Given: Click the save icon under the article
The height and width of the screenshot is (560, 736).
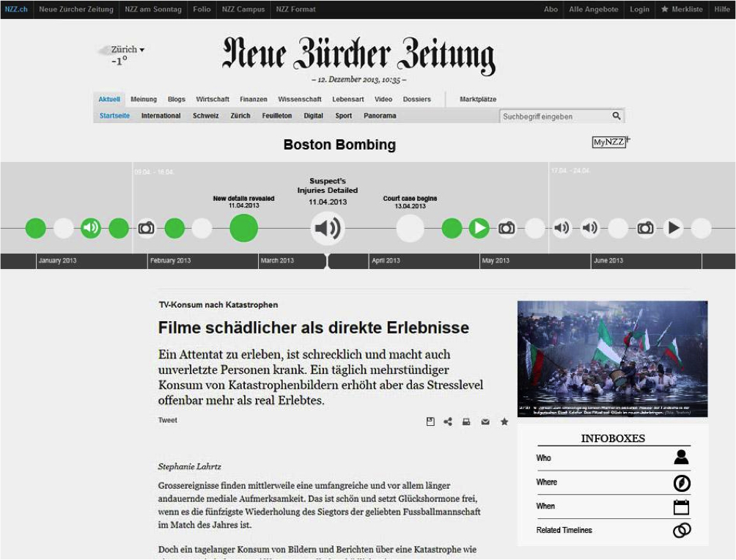Looking at the screenshot, I should tap(430, 421).
